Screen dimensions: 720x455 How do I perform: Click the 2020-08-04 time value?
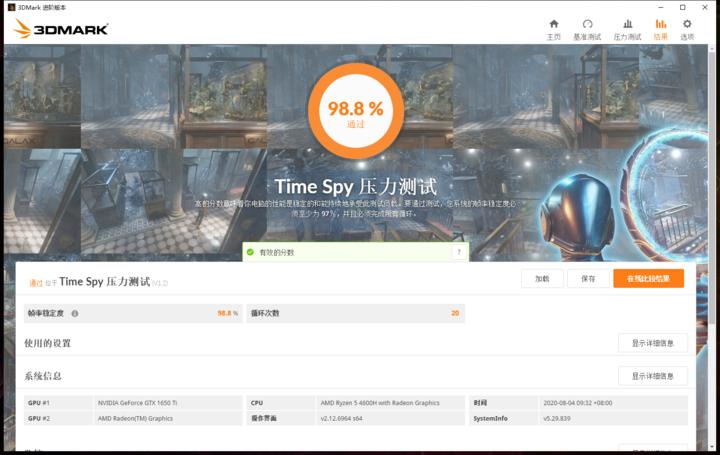pyautogui.click(x=578, y=403)
